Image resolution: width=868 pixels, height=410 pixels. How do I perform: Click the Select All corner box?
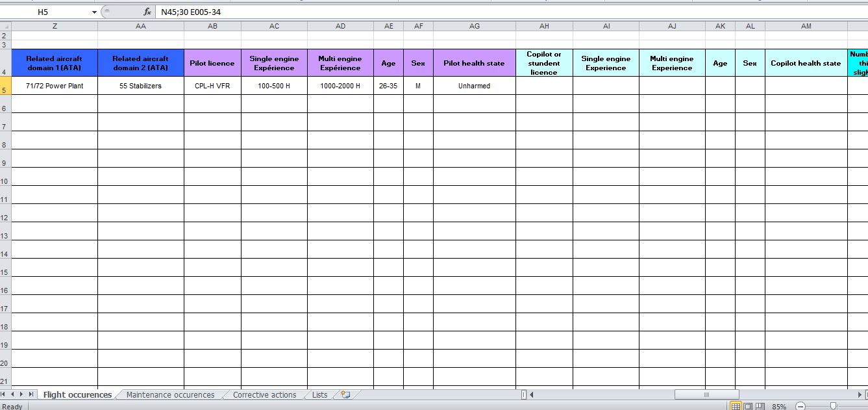pyautogui.click(x=5, y=26)
